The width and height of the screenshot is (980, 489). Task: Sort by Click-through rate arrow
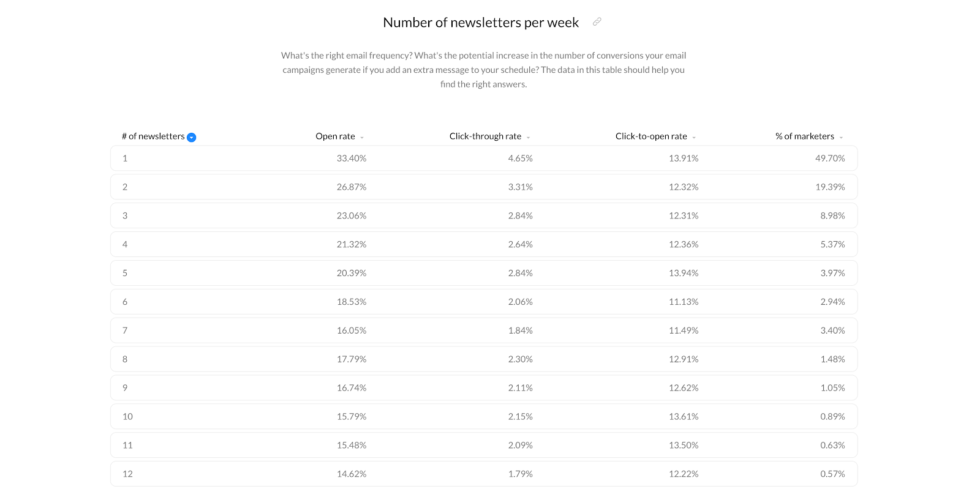click(x=529, y=137)
